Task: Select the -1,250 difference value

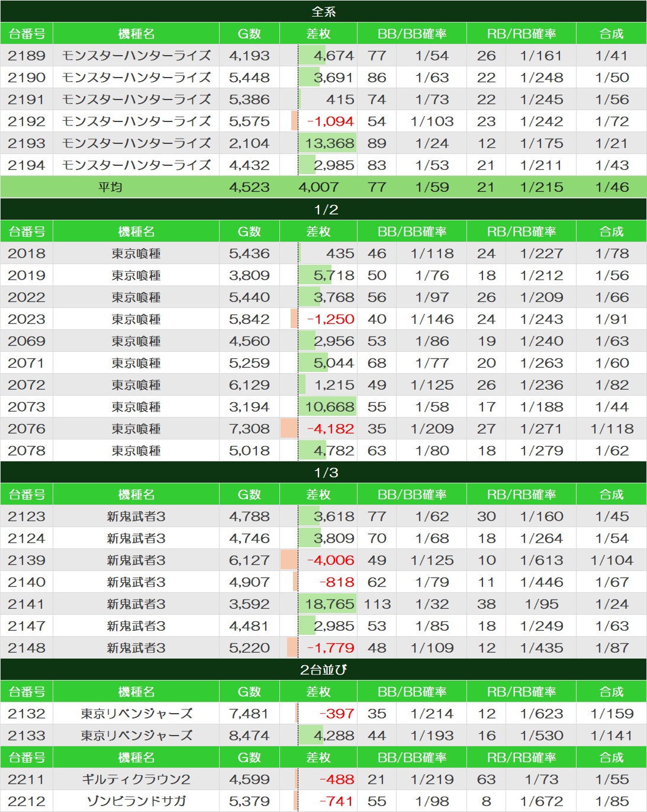Action: point(330,319)
